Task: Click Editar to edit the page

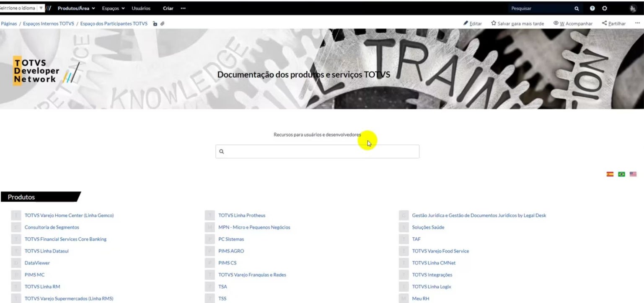Action: (x=473, y=24)
